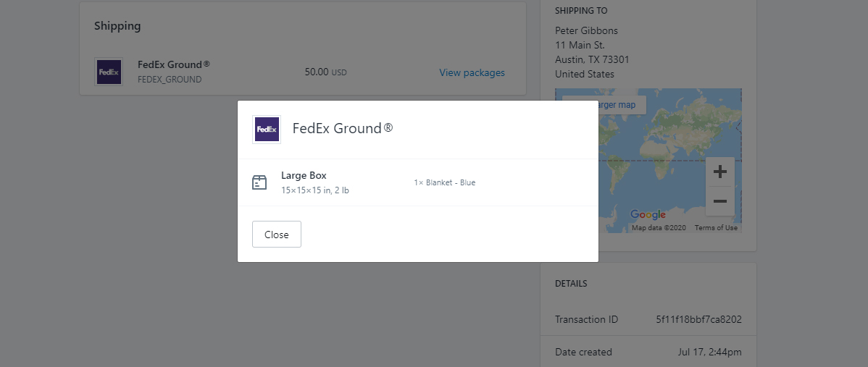This screenshot has width=868, height=367.
Task: Click the FedEx logo in the Shipping card
Action: 109,72
